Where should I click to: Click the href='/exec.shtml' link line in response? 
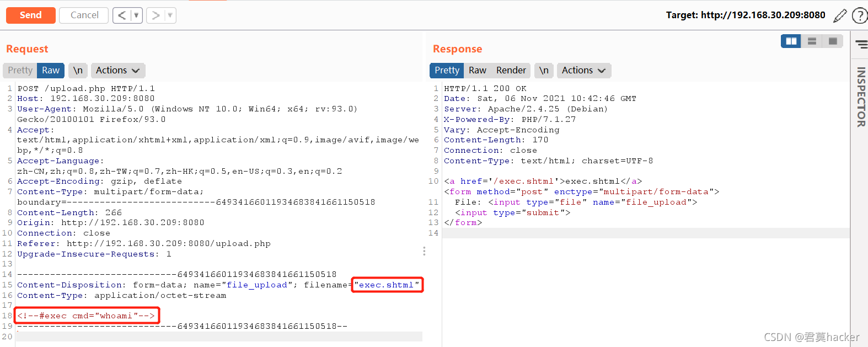point(543,181)
